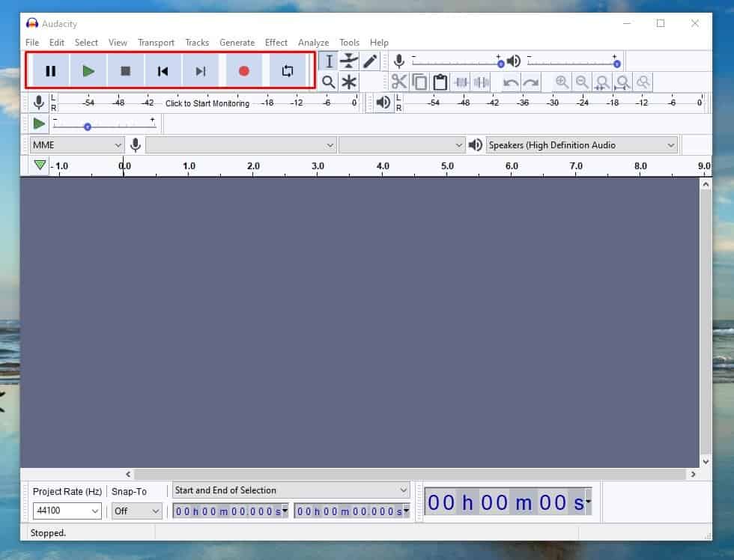Click the Paste clipboard icon
Screen dimensions: 734x560
point(440,82)
